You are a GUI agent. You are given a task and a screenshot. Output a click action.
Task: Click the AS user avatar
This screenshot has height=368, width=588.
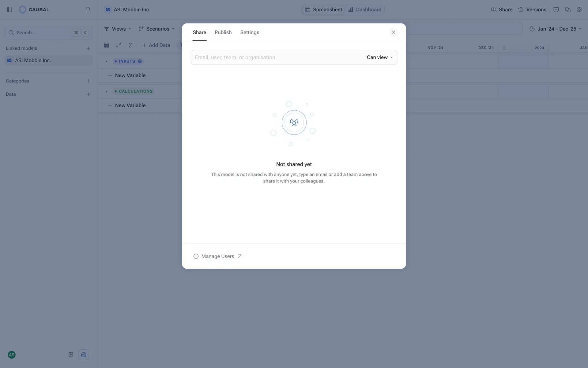point(12,355)
